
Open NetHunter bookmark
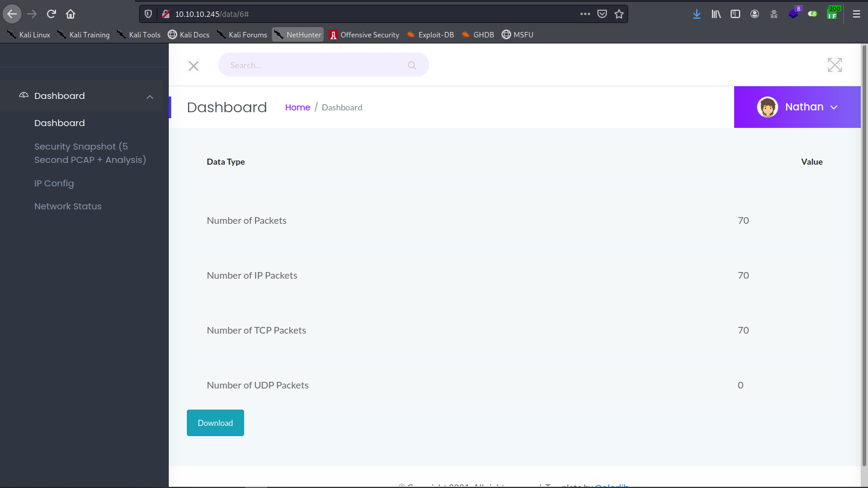[x=298, y=35]
